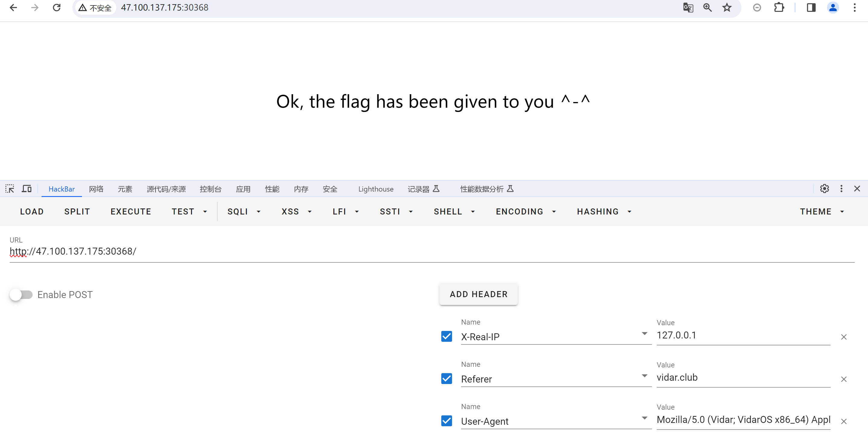Toggle the device emulation icon
The width and height of the screenshot is (868, 438).
coord(26,189)
